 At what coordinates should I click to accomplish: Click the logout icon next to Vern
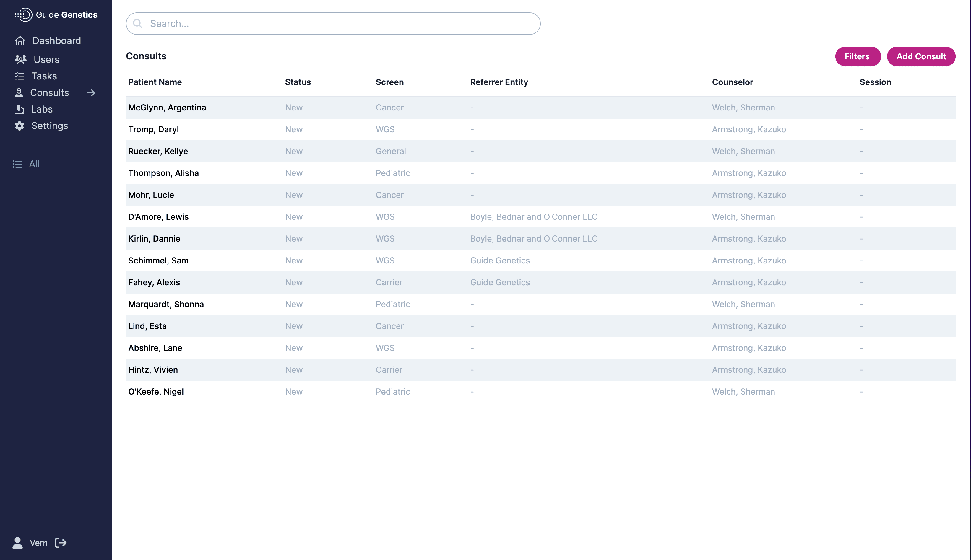tap(60, 543)
